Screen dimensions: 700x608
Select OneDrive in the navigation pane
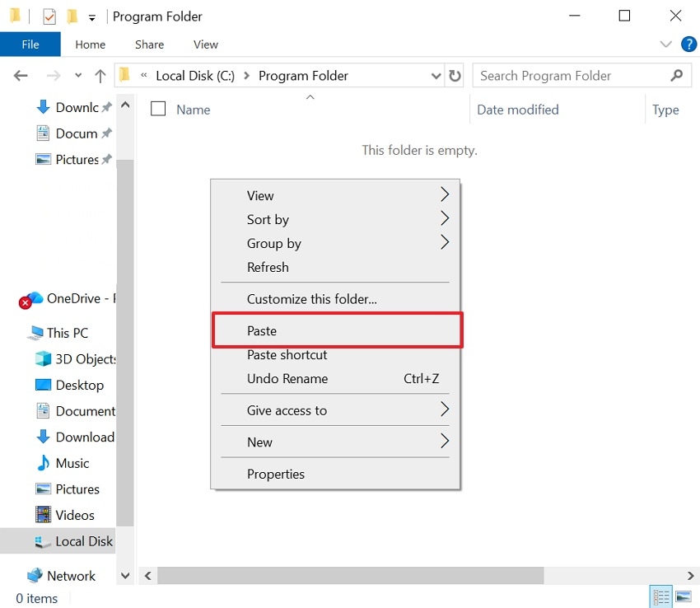click(58, 298)
